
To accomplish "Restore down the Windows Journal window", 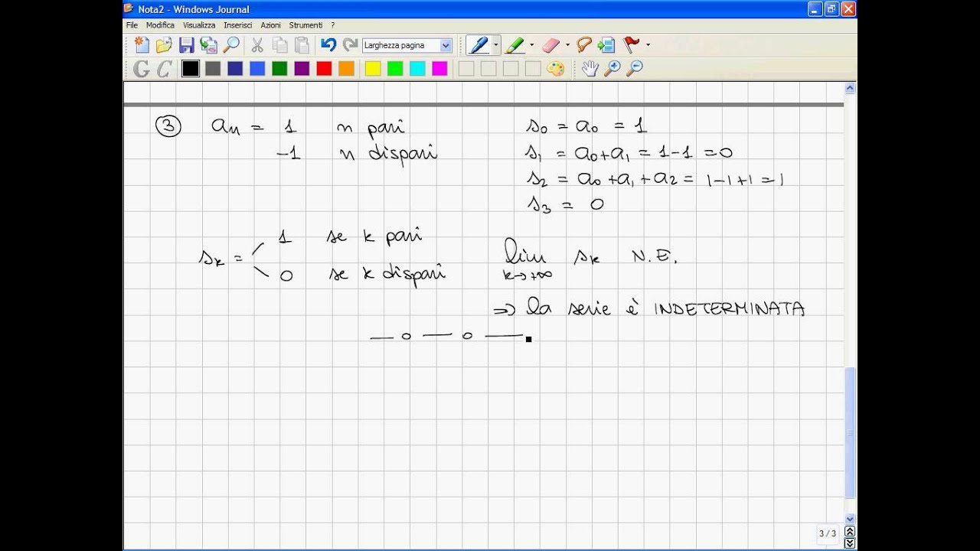I will coord(832,9).
